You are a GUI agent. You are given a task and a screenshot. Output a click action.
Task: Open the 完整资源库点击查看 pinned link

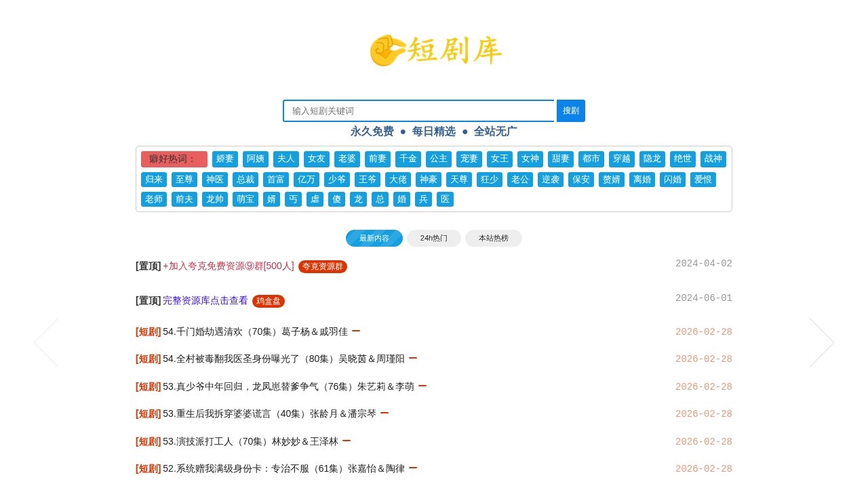(x=205, y=300)
